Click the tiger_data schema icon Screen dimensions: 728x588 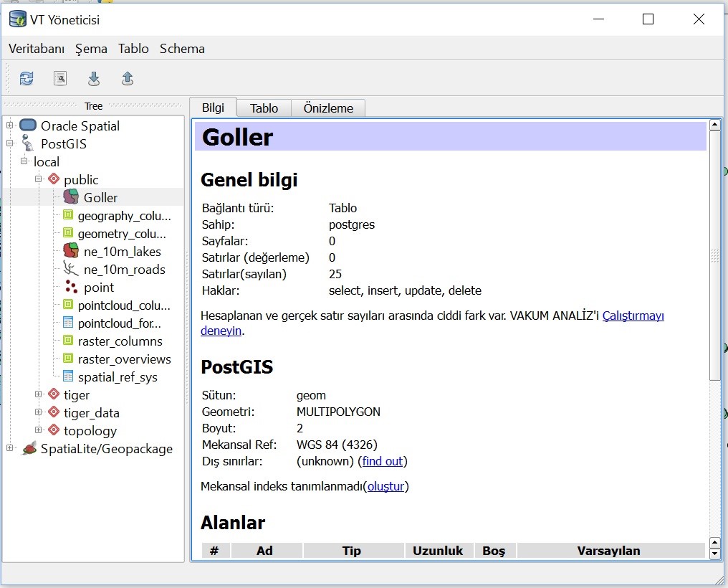(54, 412)
